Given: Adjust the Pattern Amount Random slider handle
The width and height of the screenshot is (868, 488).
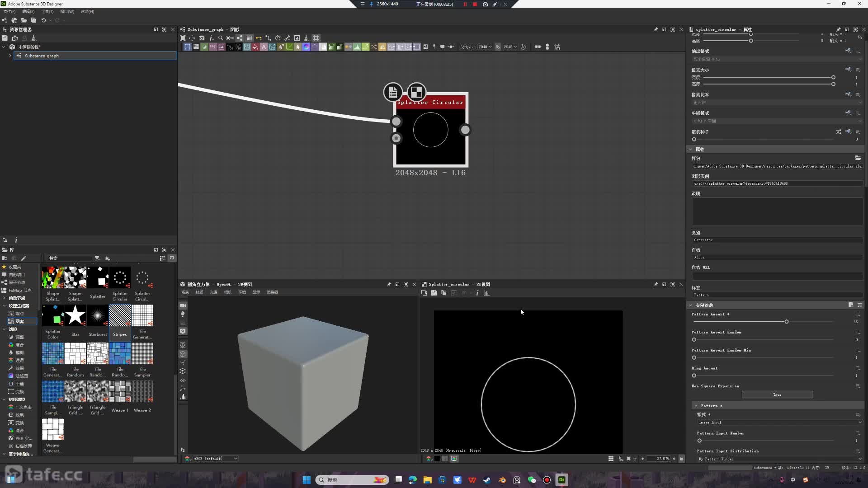Looking at the screenshot, I should (x=694, y=340).
